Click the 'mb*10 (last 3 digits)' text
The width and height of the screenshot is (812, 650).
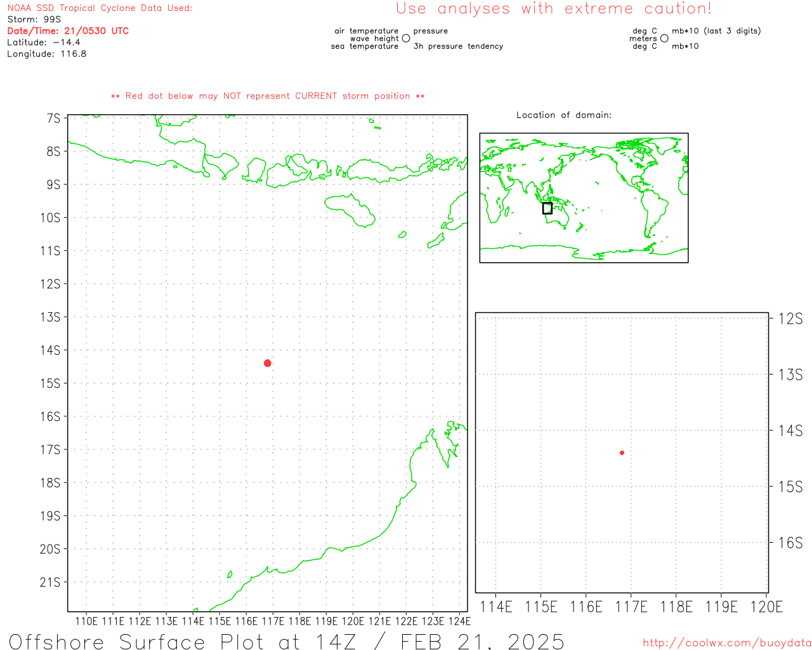tap(716, 31)
